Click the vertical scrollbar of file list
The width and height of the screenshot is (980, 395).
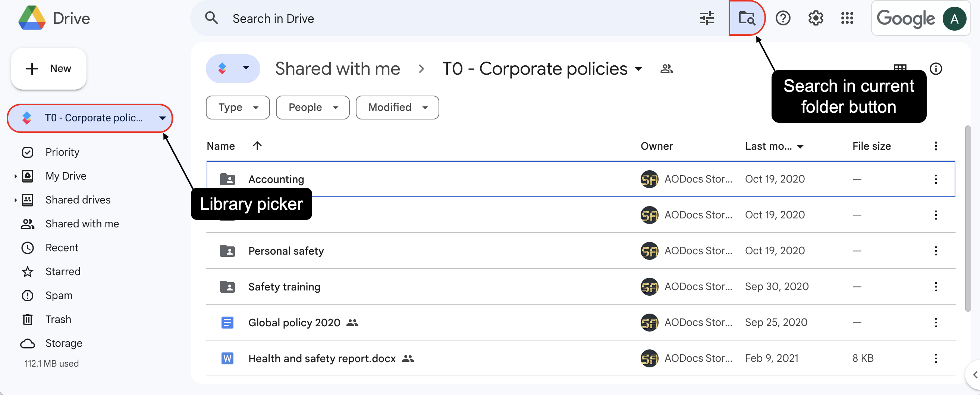pyautogui.click(x=968, y=219)
